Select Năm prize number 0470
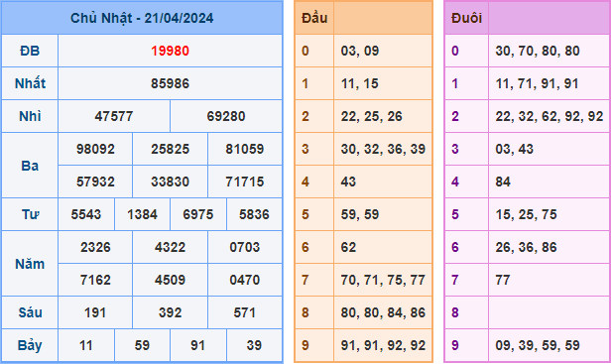 [x=245, y=280]
